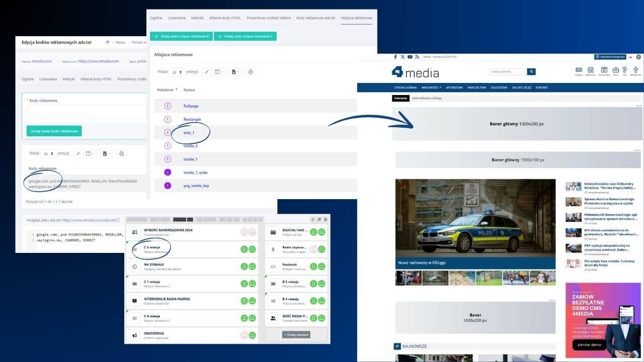Open the Artykuły icon in portal header
The width and height of the screenshot is (644, 362).
tap(579, 70)
